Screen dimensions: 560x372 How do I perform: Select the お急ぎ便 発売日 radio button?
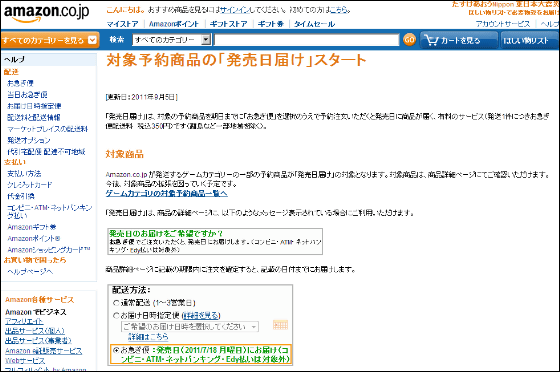116,350
